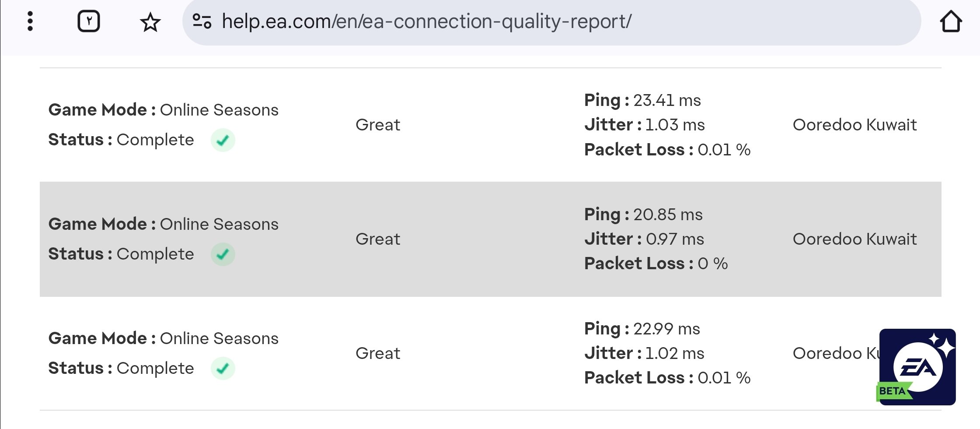The image size is (980, 429).
Task: Click the address bar URL text
Action: tap(426, 21)
